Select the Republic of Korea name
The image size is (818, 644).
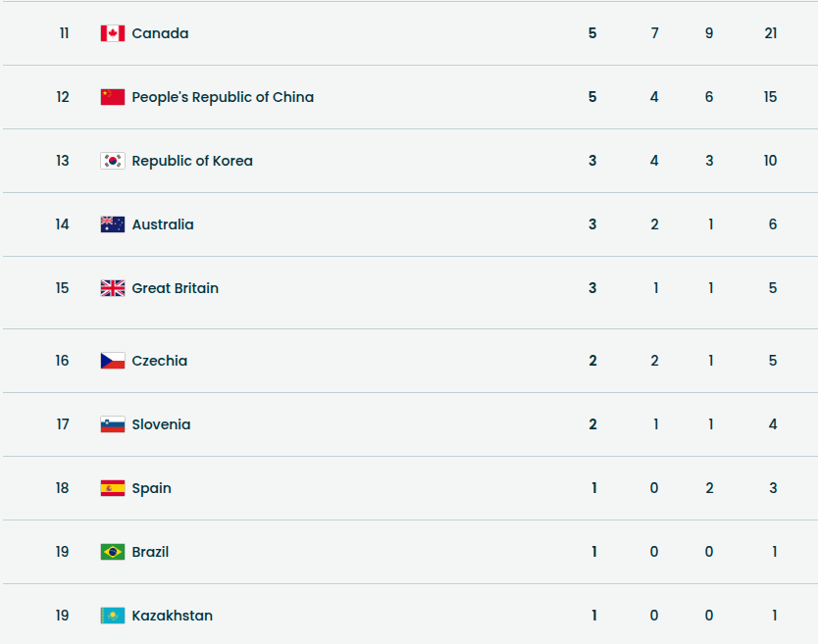click(192, 161)
